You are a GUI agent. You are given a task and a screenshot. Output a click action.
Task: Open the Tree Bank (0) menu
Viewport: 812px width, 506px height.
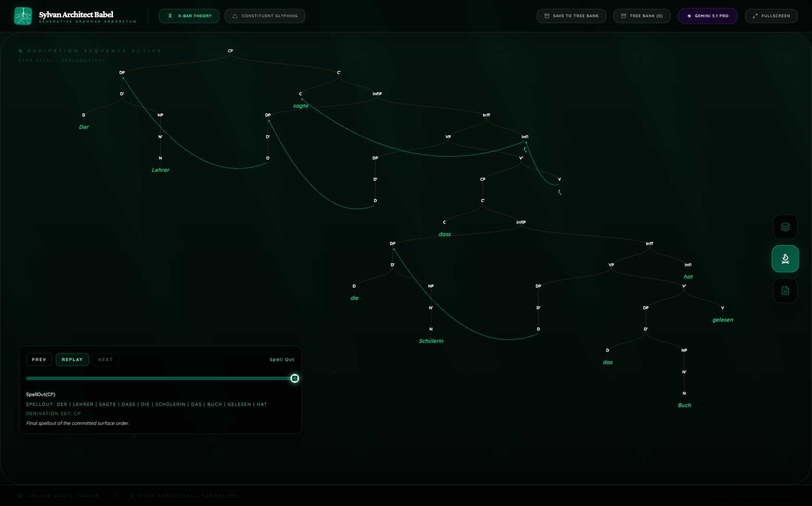tap(642, 16)
